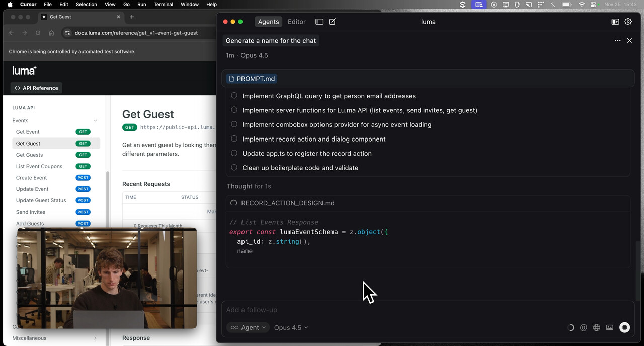Image resolution: width=644 pixels, height=346 pixels.
Task: Collapse the Events section in sidebar
Action: pos(95,121)
